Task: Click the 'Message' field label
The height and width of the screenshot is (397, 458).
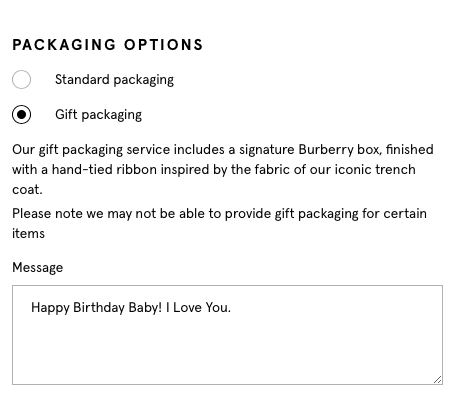Action: tap(38, 268)
